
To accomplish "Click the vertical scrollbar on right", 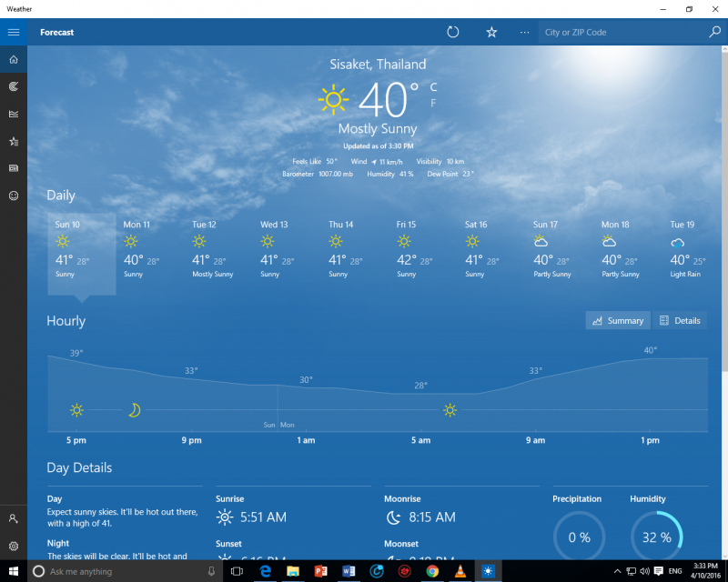I will point(724,227).
